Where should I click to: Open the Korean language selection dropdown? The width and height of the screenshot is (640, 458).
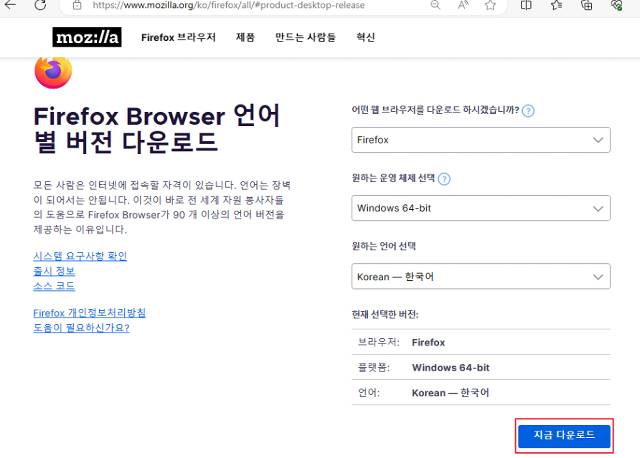pos(481,276)
